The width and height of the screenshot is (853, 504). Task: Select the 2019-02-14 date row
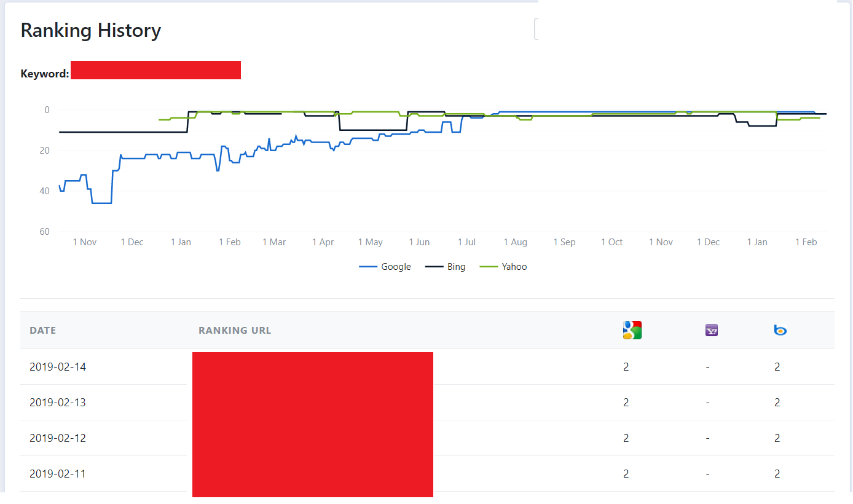coord(427,367)
